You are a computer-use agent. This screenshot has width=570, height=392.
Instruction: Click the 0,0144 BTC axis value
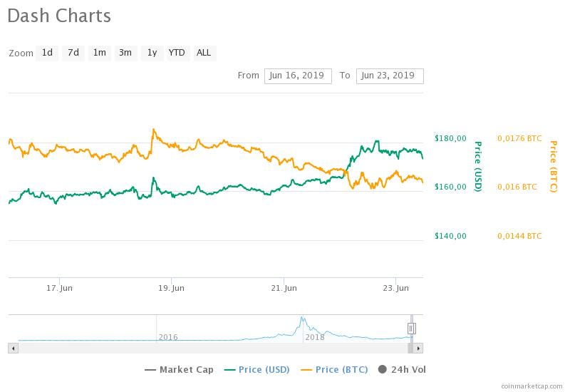pos(519,236)
